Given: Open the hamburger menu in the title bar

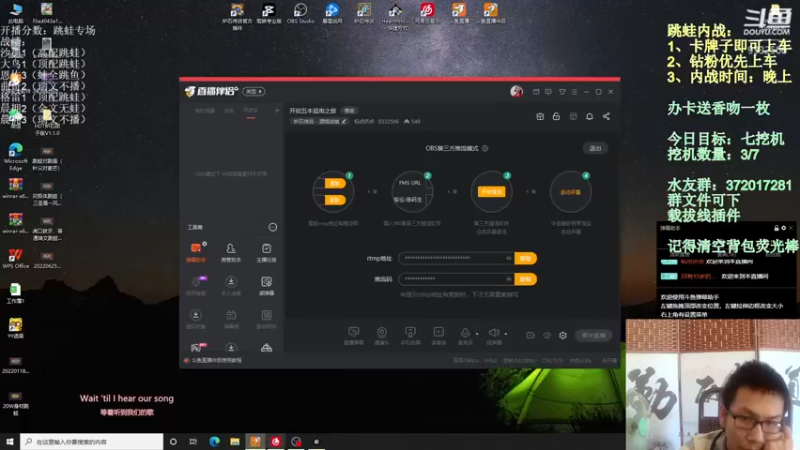Looking at the screenshot, I should click(x=574, y=92).
